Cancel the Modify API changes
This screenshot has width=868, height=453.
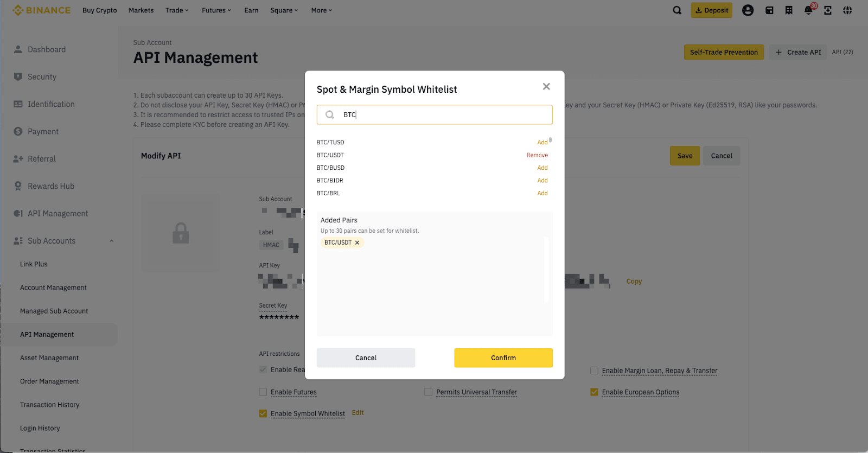(722, 156)
